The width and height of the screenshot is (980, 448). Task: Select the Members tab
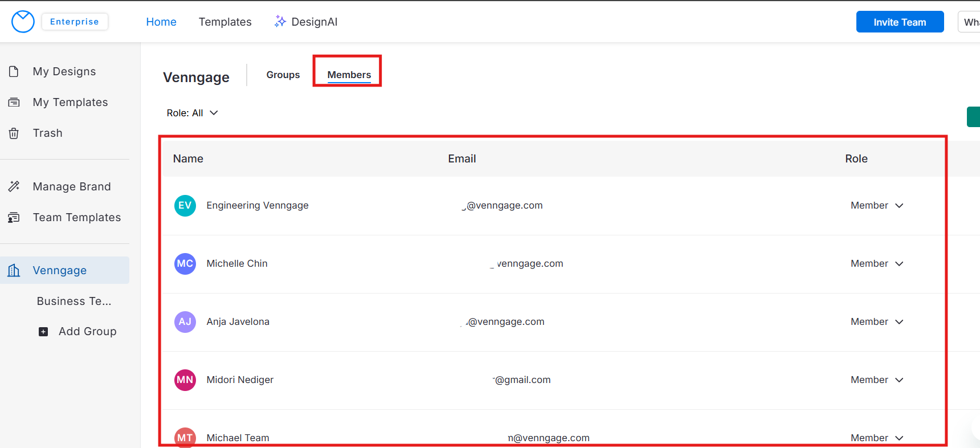349,75
